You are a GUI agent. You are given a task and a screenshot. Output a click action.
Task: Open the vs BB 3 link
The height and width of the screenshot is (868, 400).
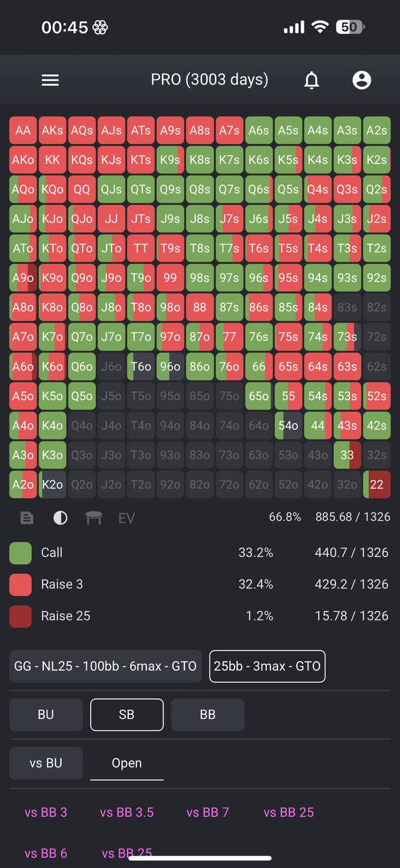coord(46,812)
